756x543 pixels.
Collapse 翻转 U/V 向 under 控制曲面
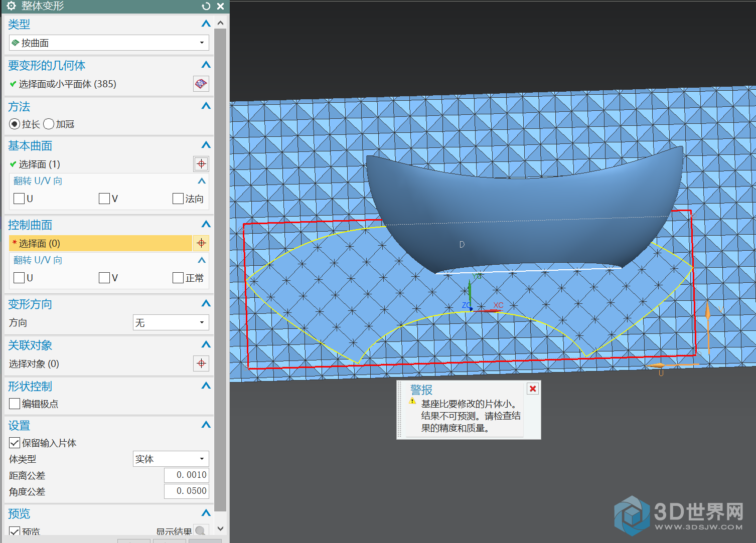tap(202, 260)
